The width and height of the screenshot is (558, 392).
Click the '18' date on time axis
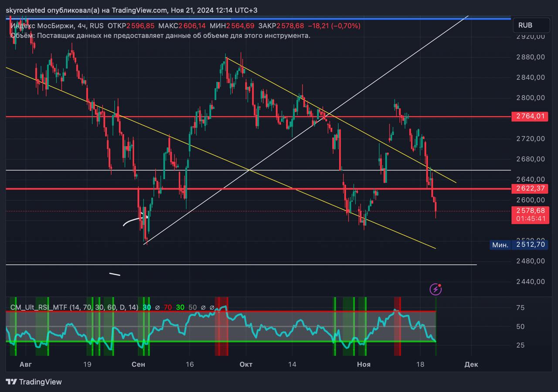[x=420, y=364]
